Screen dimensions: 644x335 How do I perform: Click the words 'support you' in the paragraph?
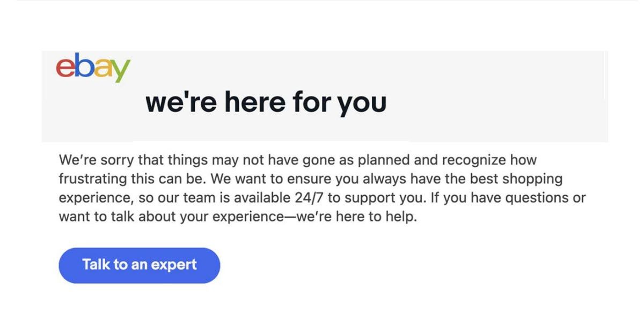384,198
